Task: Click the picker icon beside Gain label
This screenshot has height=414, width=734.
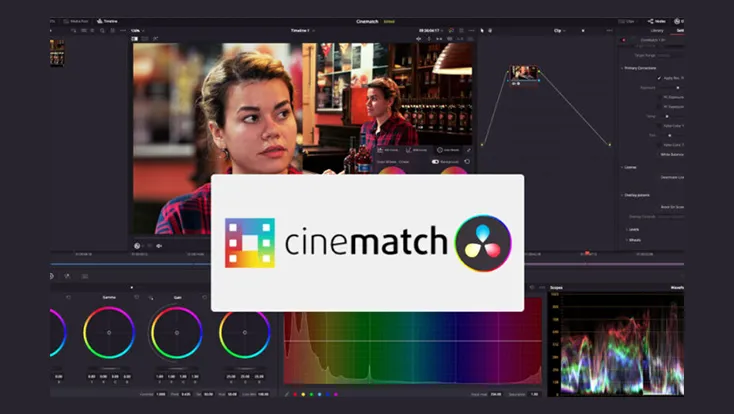Action: (151, 297)
